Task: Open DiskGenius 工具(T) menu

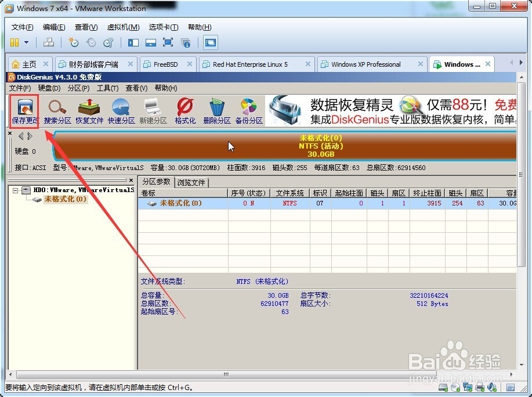Action: tap(107, 88)
